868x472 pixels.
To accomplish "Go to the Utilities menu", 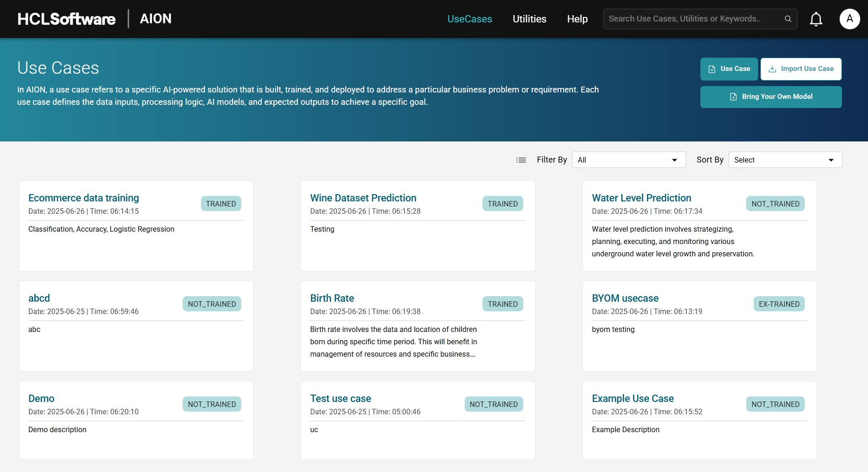I will pos(529,19).
